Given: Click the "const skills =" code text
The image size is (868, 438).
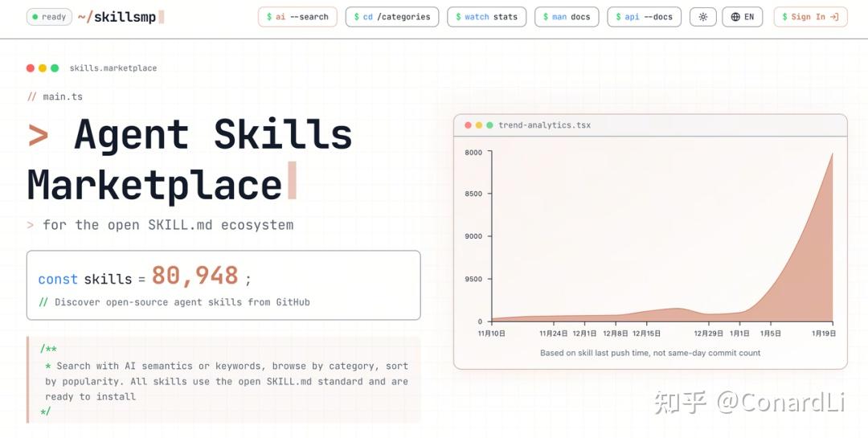Looking at the screenshot, I should tap(92, 279).
